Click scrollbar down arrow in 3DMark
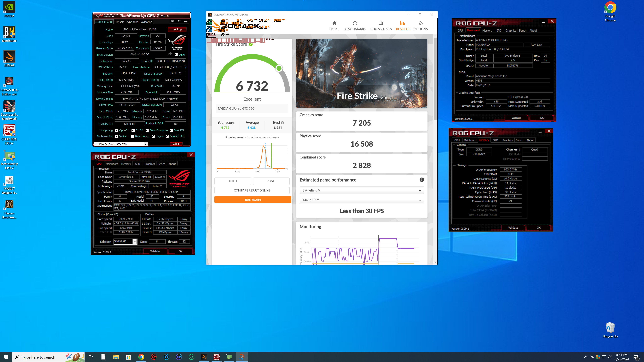The height and width of the screenshot is (362, 644). (435, 262)
